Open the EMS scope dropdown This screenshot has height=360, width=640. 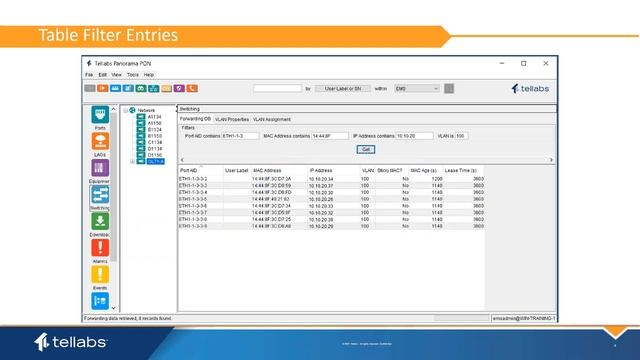tap(417, 89)
